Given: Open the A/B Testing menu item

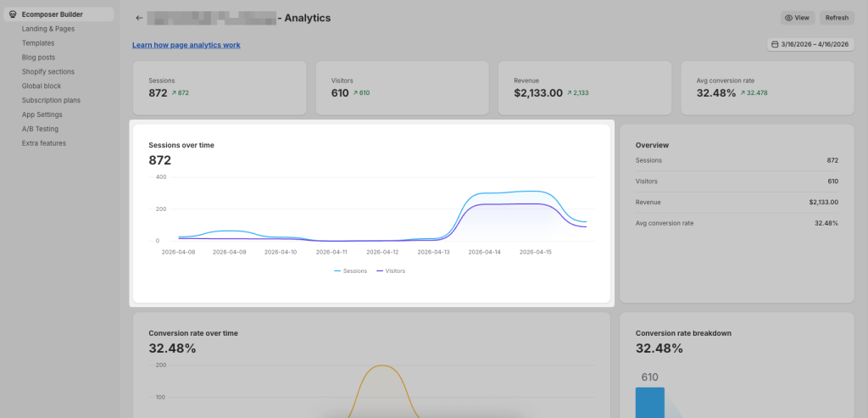Looking at the screenshot, I should click(x=40, y=129).
